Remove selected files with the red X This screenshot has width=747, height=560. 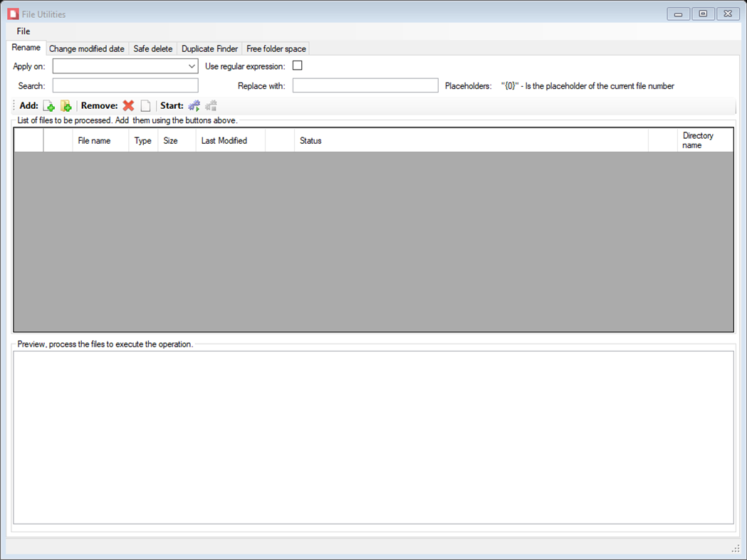click(127, 105)
